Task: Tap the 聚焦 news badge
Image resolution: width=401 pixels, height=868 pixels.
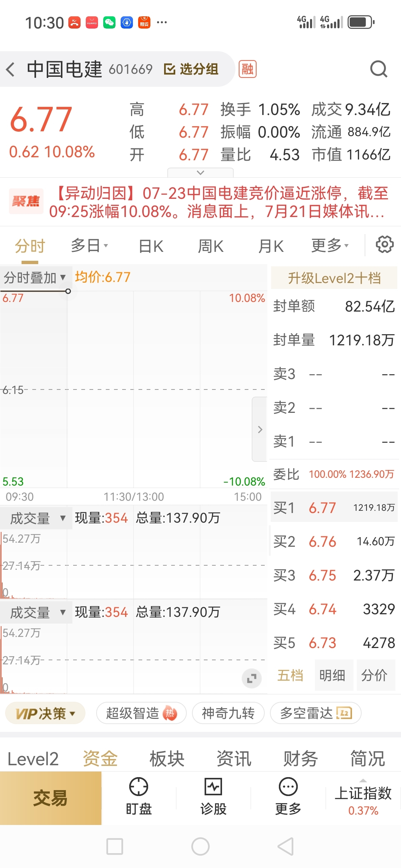Action: point(26,201)
